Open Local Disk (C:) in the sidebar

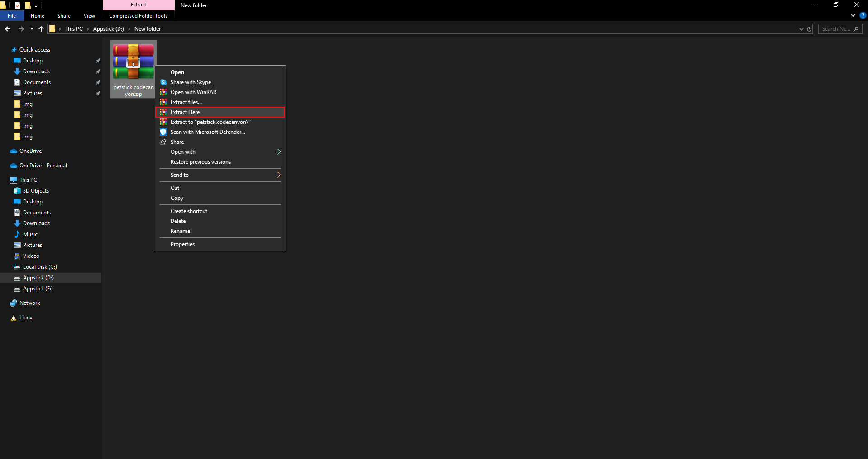[40, 267]
